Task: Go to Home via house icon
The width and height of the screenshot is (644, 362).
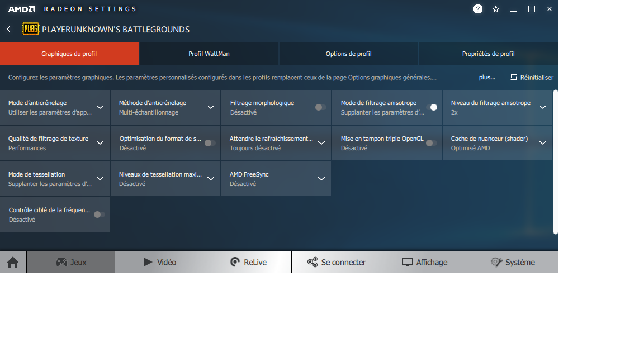Action: (13, 262)
